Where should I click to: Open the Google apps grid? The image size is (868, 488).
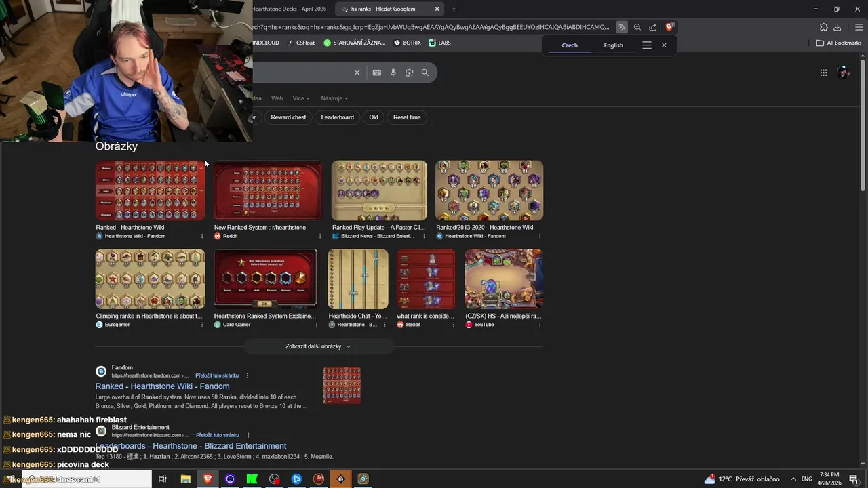pyautogui.click(x=823, y=73)
